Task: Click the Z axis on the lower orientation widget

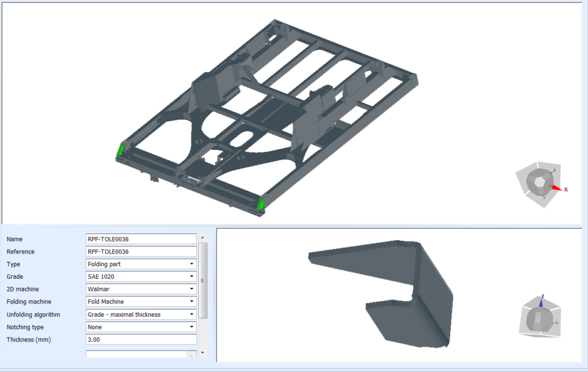Action: [541, 304]
